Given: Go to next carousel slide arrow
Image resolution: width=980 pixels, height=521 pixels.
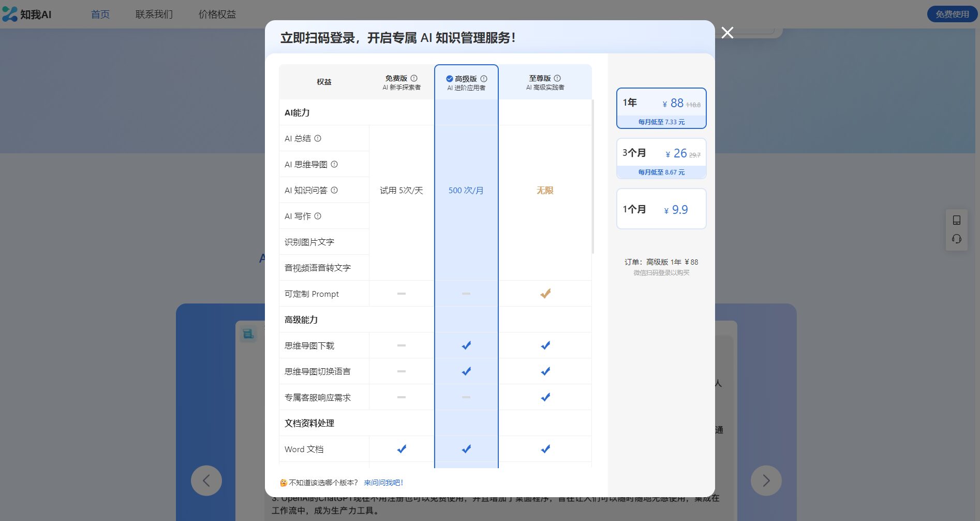Looking at the screenshot, I should (x=766, y=481).
